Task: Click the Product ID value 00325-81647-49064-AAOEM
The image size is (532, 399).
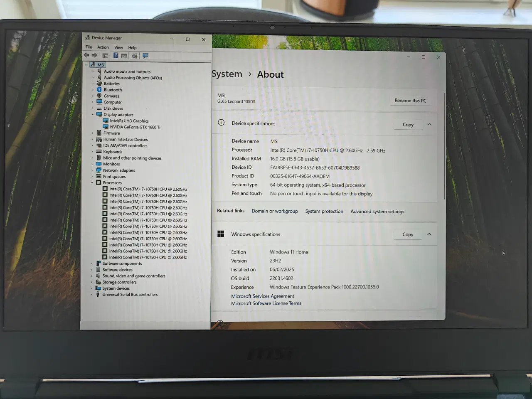Action: 300,176
